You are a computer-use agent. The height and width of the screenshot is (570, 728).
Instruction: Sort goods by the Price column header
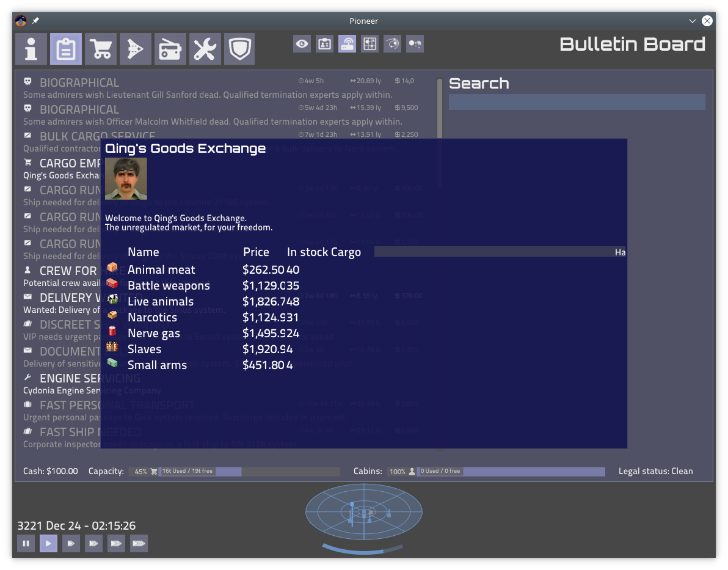pos(257,252)
